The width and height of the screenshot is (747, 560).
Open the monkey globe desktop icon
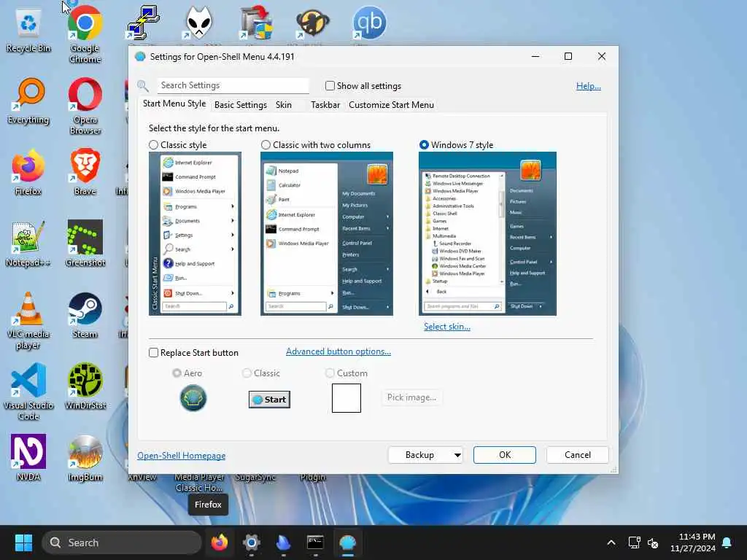312,23
